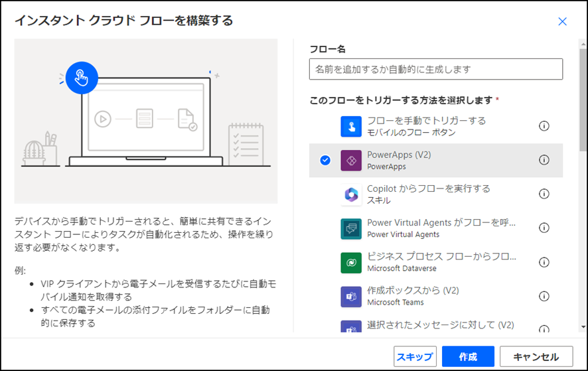The height and width of the screenshot is (371, 588).
Task: Focus the フロー名 input field
Action: tap(436, 69)
